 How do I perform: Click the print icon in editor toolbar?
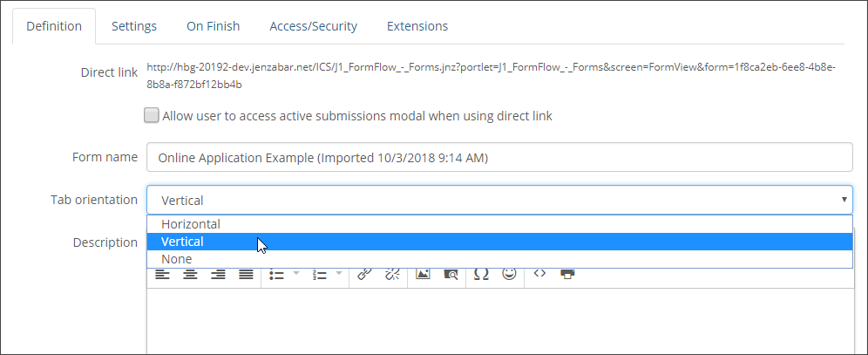click(x=567, y=274)
